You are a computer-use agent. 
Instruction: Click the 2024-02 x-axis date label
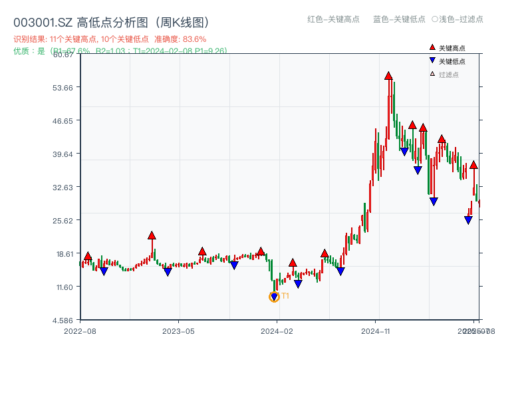pos(277,331)
